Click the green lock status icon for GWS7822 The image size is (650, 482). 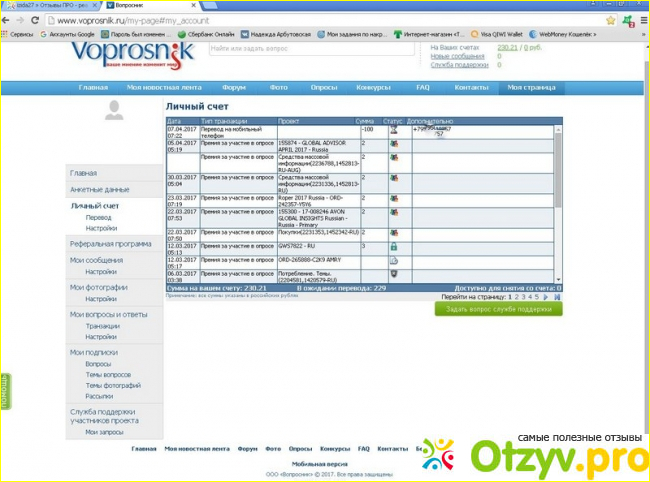coord(393,246)
